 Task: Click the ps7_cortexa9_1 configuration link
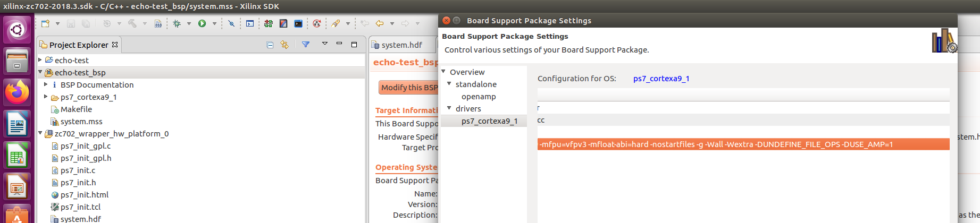point(661,79)
